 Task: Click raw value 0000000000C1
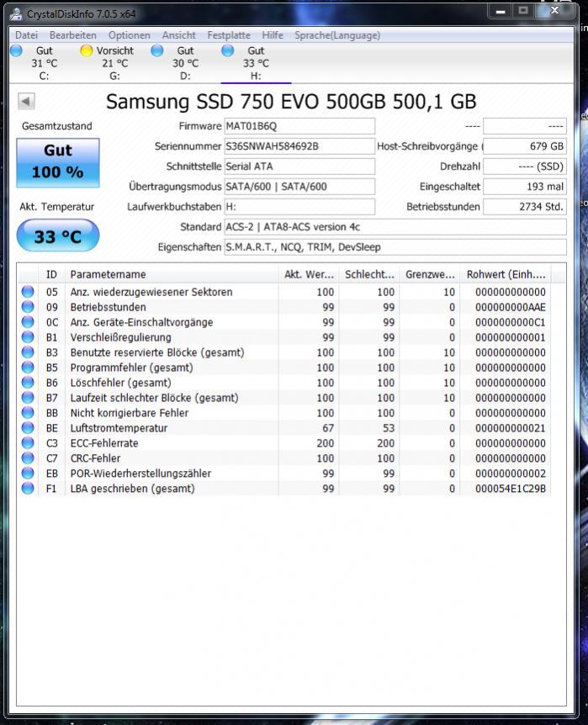coord(511,322)
